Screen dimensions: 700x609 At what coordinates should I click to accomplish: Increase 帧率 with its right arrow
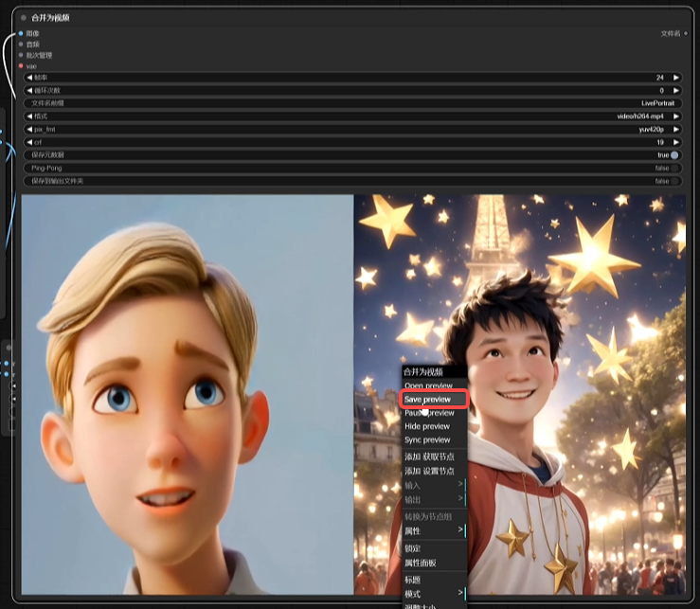point(676,78)
